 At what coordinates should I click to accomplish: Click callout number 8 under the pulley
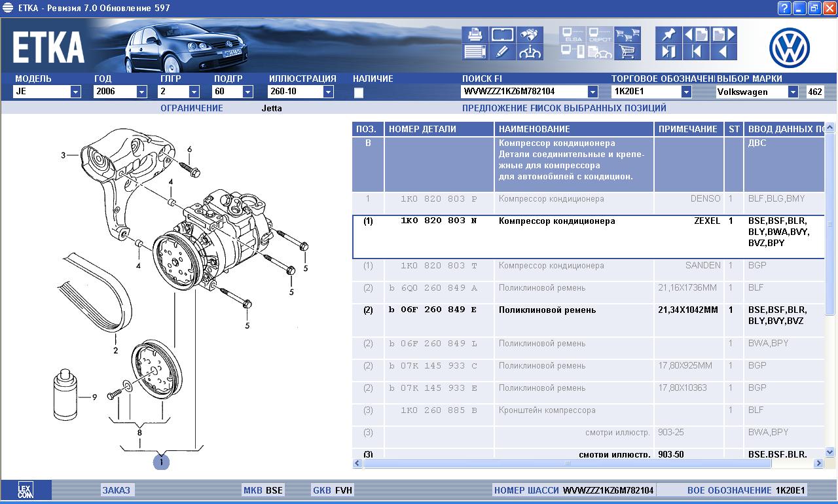coord(139,432)
